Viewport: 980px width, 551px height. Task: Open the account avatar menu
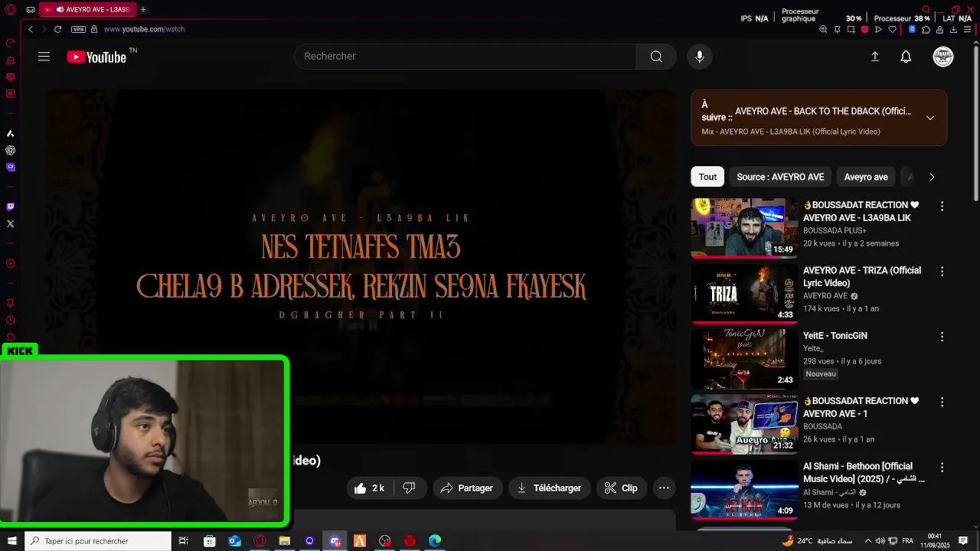943,57
